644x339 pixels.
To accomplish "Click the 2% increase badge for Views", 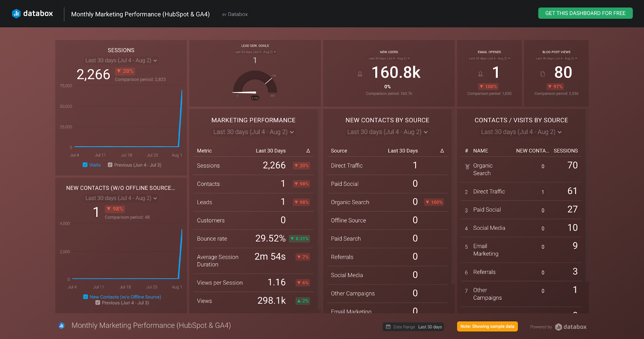I will point(303,301).
